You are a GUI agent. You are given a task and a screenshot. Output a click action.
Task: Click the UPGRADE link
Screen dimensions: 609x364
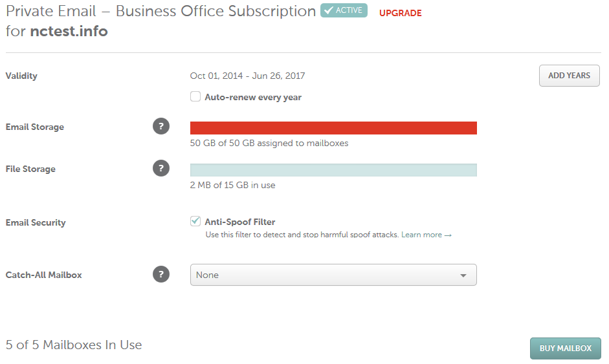(400, 13)
